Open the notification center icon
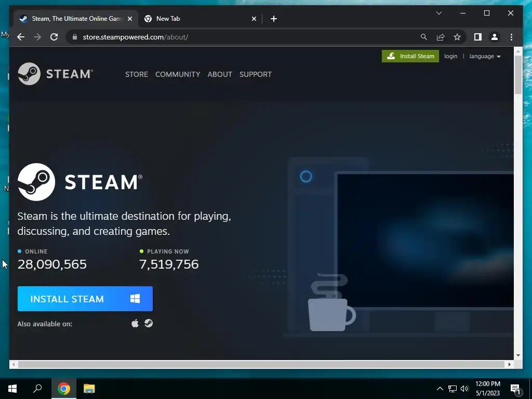 click(x=515, y=389)
